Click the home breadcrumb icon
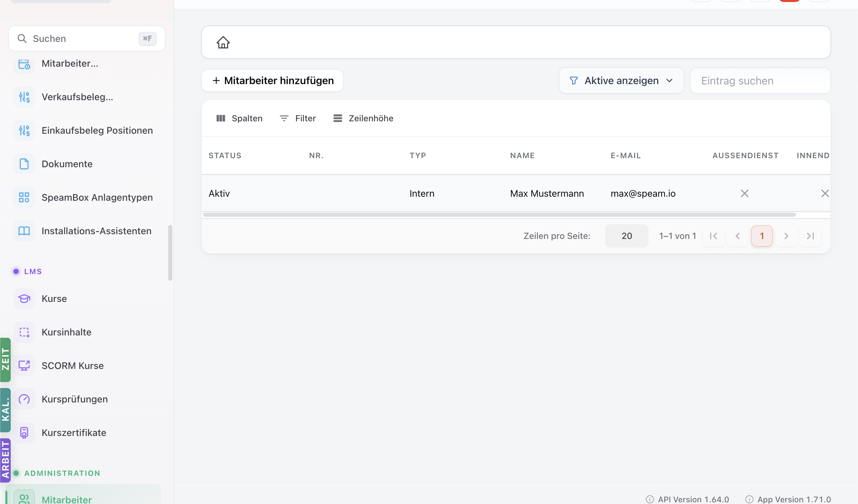 pos(223,43)
